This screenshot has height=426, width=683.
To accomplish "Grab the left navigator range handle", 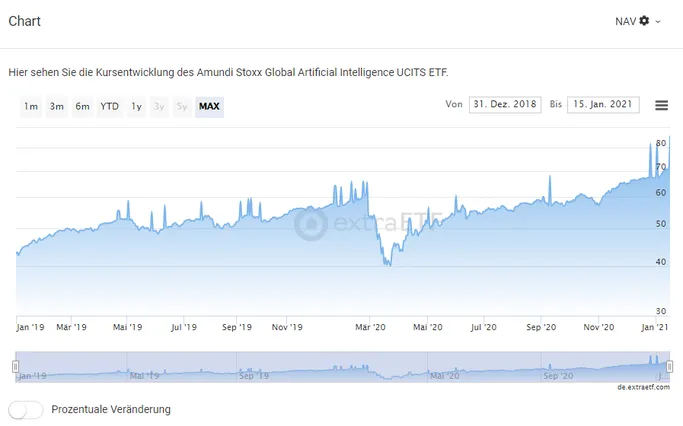I will click(x=15, y=367).
